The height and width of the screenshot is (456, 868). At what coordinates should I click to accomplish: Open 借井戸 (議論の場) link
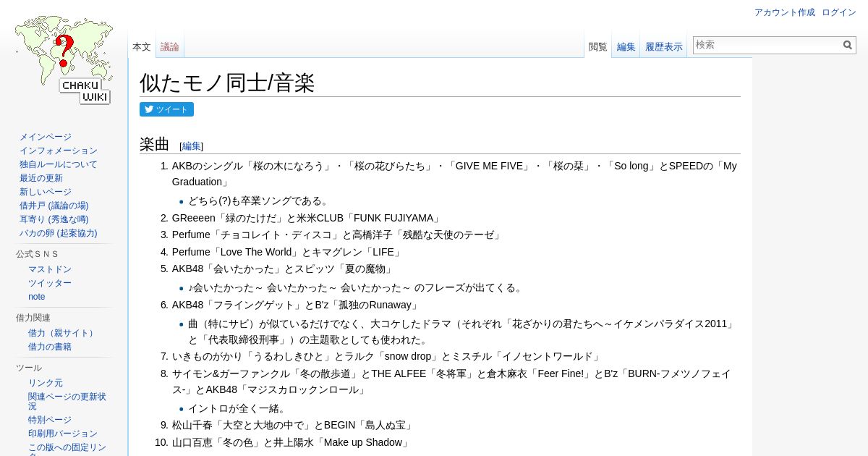tap(54, 206)
